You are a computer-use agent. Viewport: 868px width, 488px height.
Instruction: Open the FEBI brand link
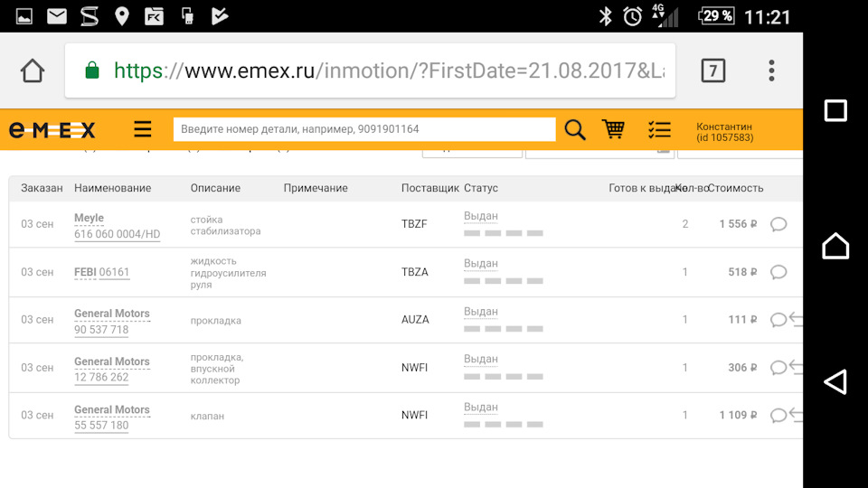tap(85, 272)
